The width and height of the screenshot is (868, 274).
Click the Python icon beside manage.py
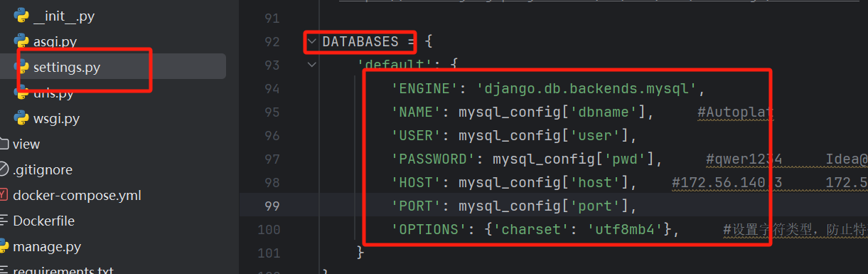(3, 247)
